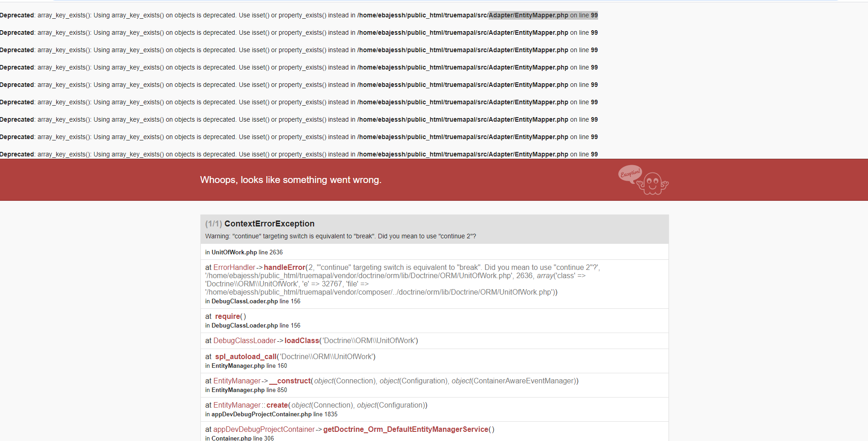868x441 pixels.
Task: Click 'EntityManager.php line 850' text
Action: pos(249,390)
